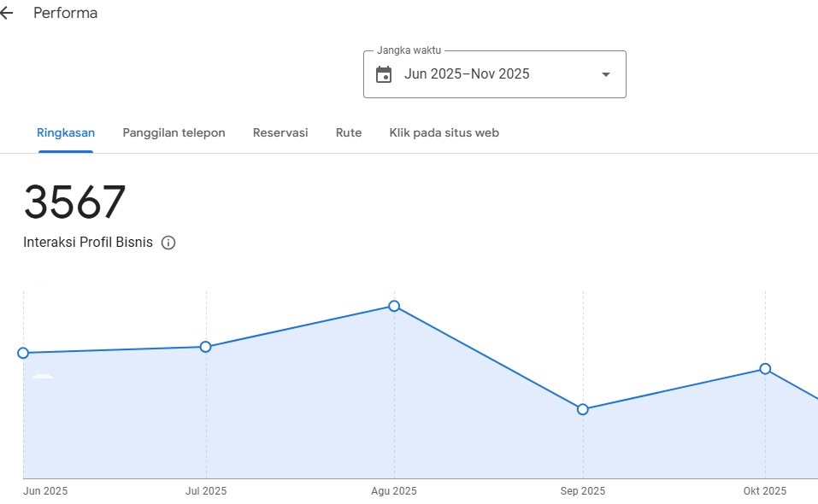Click the back arrow next to Performa
This screenshot has width=818, height=504.
point(7,14)
